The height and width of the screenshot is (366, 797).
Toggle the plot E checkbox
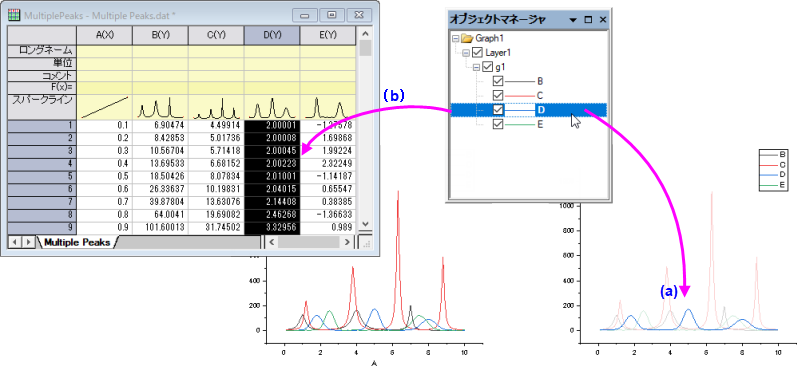pyautogui.click(x=498, y=124)
